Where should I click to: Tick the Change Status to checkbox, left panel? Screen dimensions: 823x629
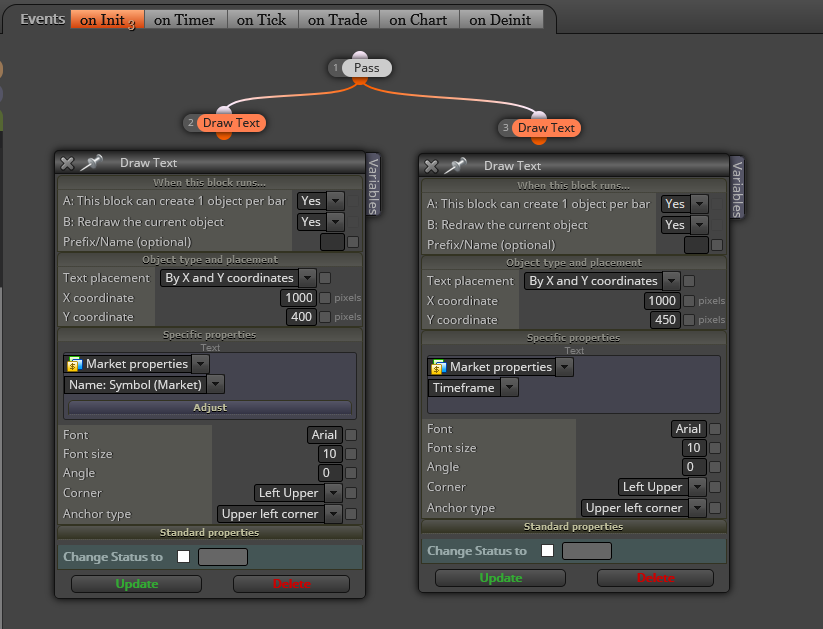183,557
